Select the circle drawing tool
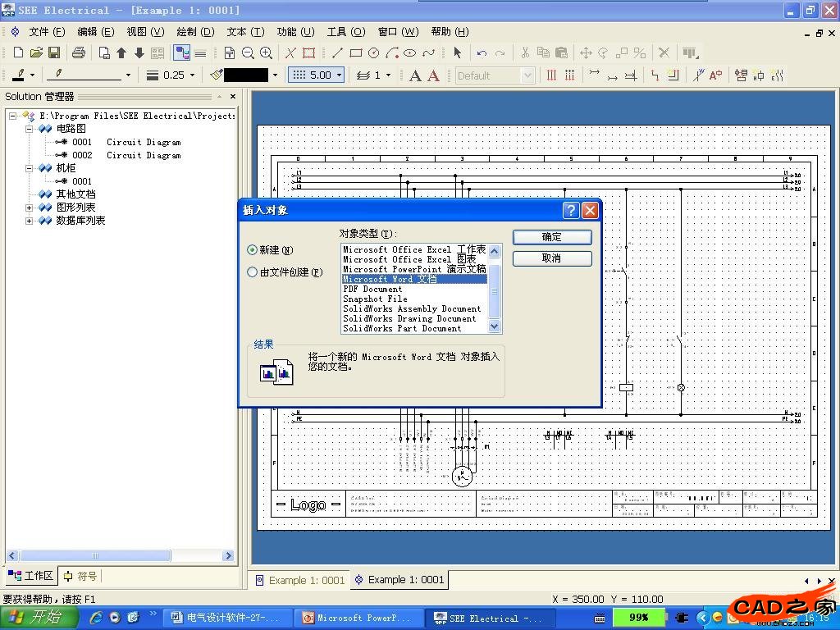The height and width of the screenshot is (630, 840). pyautogui.click(x=374, y=52)
